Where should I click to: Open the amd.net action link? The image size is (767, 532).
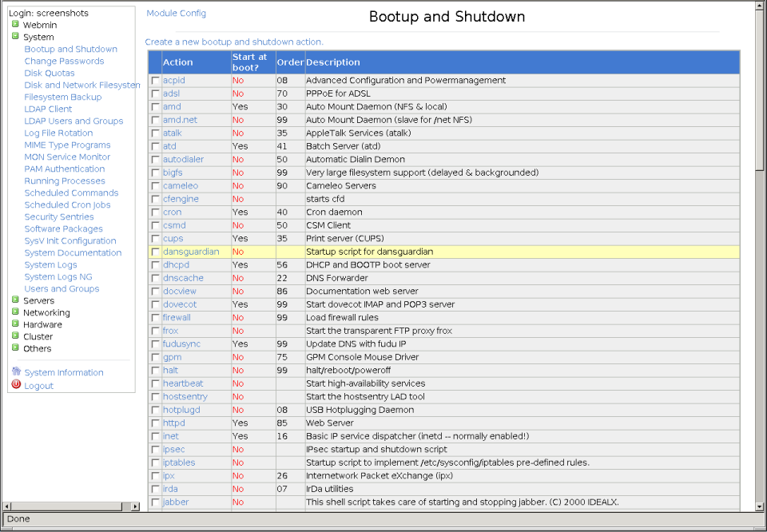click(180, 120)
